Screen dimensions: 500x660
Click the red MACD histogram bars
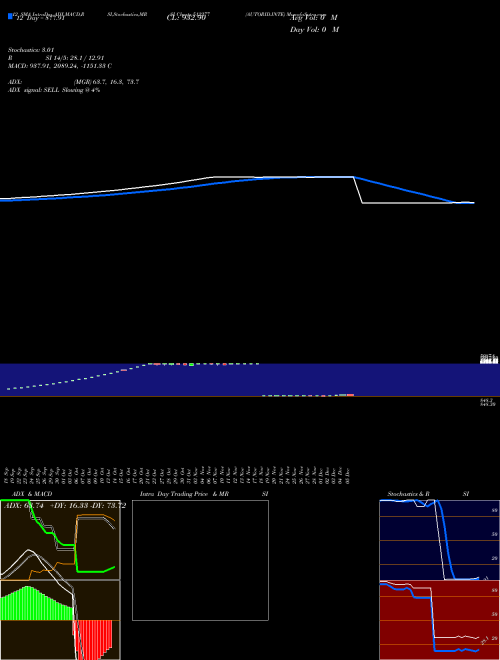tap(93, 638)
